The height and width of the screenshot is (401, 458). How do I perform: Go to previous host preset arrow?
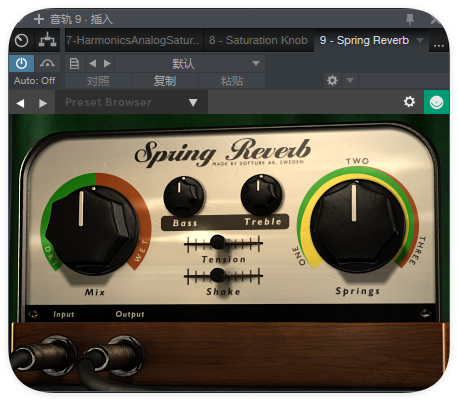coord(93,63)
